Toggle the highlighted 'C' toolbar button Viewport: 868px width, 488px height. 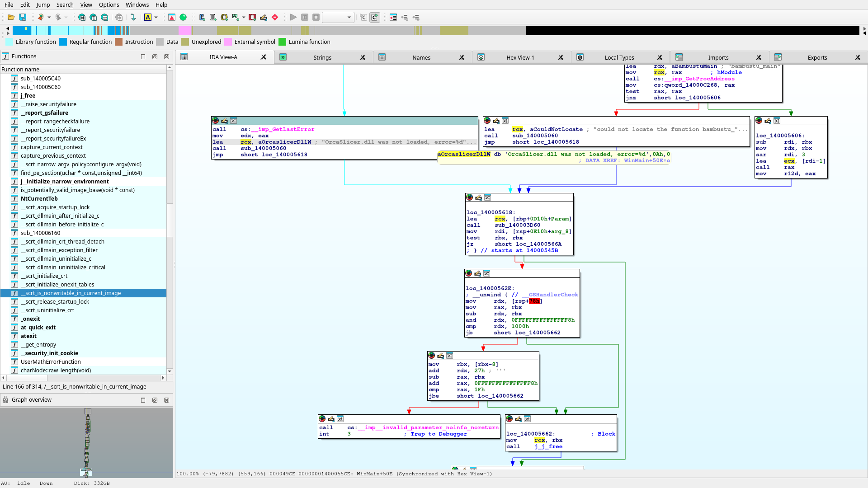[375, 17]
